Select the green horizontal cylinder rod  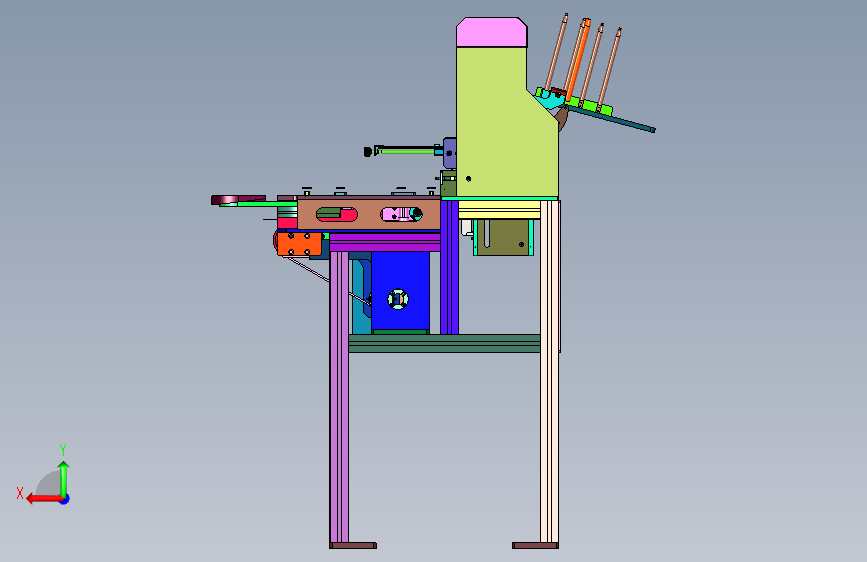click(408, 150)
